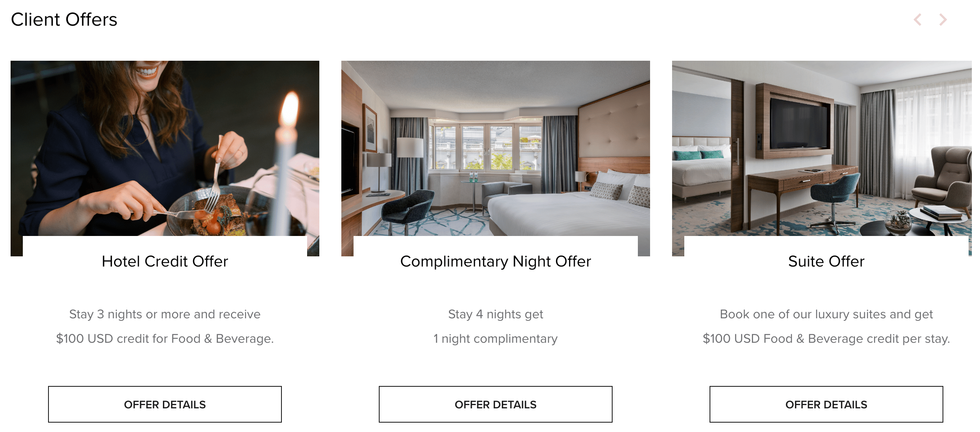980x432 pixels.
Task: Click the previous offers arrow
Action: (918, 20)
